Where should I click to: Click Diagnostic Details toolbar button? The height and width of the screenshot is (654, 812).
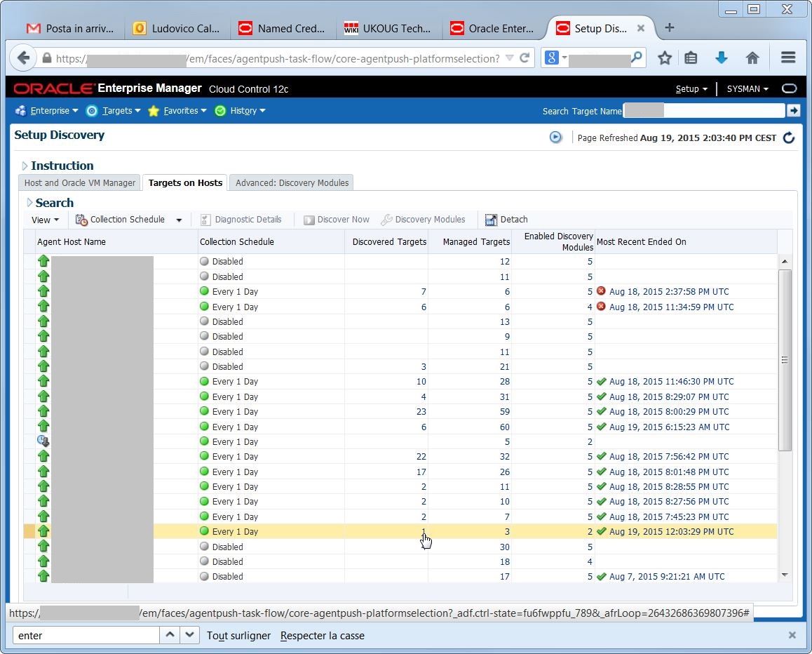(x=241, y=220)
